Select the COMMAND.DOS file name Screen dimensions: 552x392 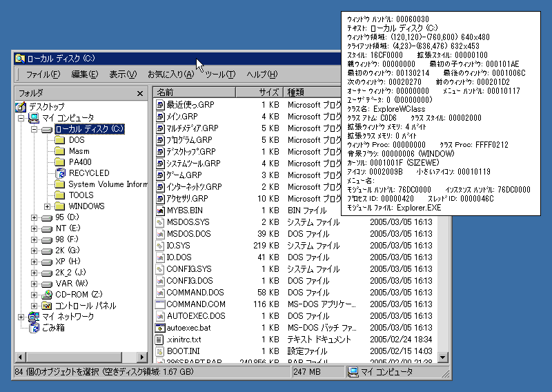pyautogui.click(x=195, y=293)
